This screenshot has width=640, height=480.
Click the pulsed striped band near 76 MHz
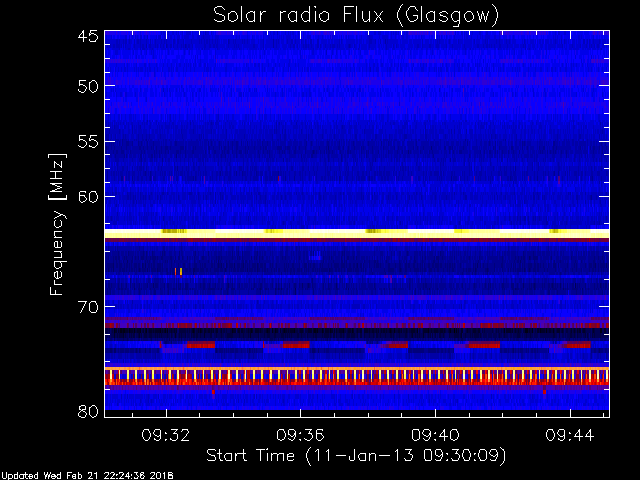357,376
